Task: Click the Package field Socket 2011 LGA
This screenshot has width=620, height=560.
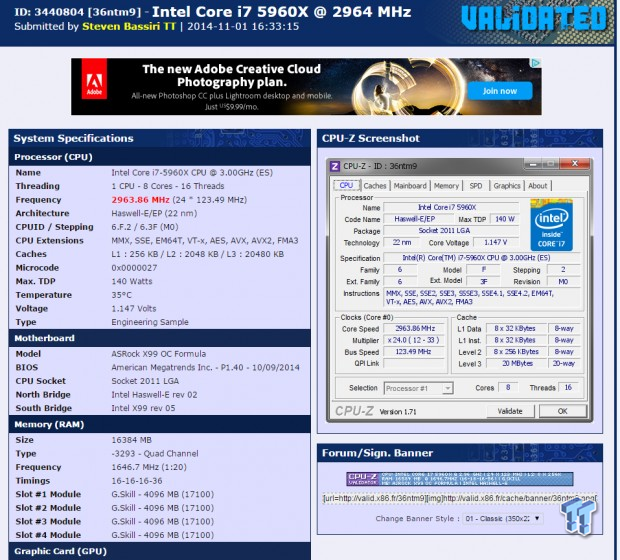Action: (x=451, y=231)
